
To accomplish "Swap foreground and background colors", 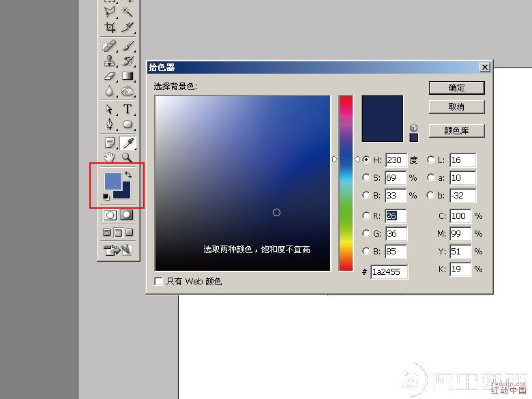I will click(128, 175).
